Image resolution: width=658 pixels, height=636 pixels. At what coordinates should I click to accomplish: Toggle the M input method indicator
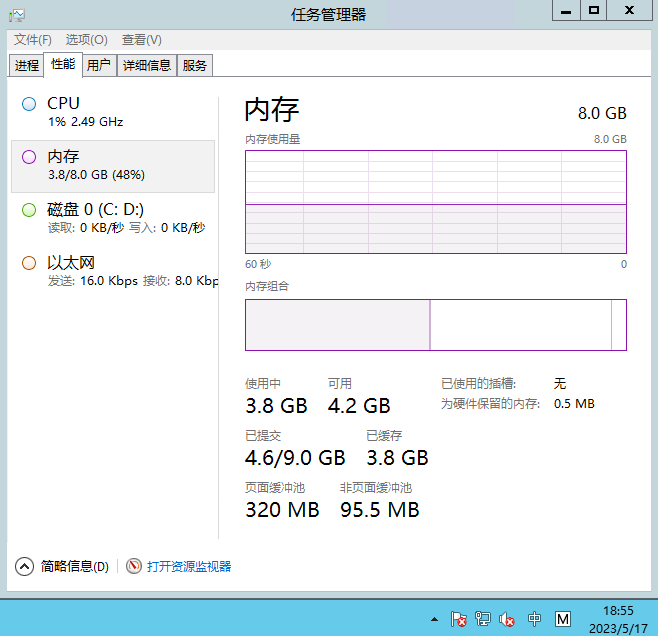pos(563,620)
